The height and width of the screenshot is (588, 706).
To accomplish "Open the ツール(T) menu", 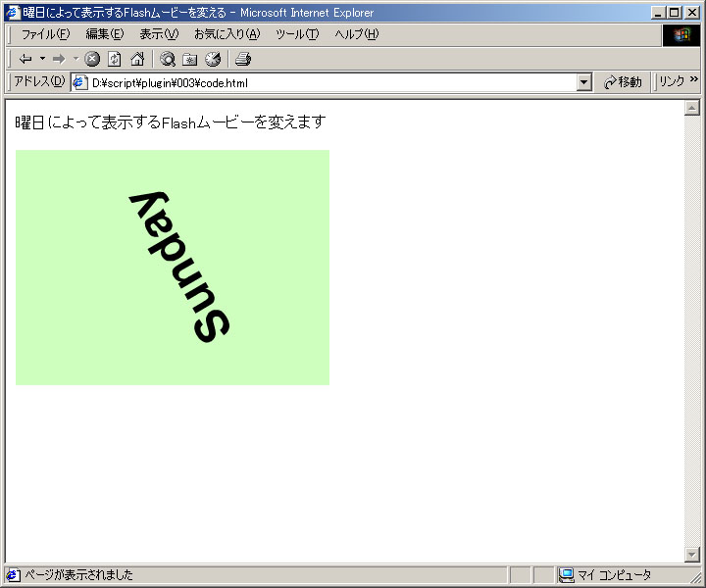I will click(297, 34).
